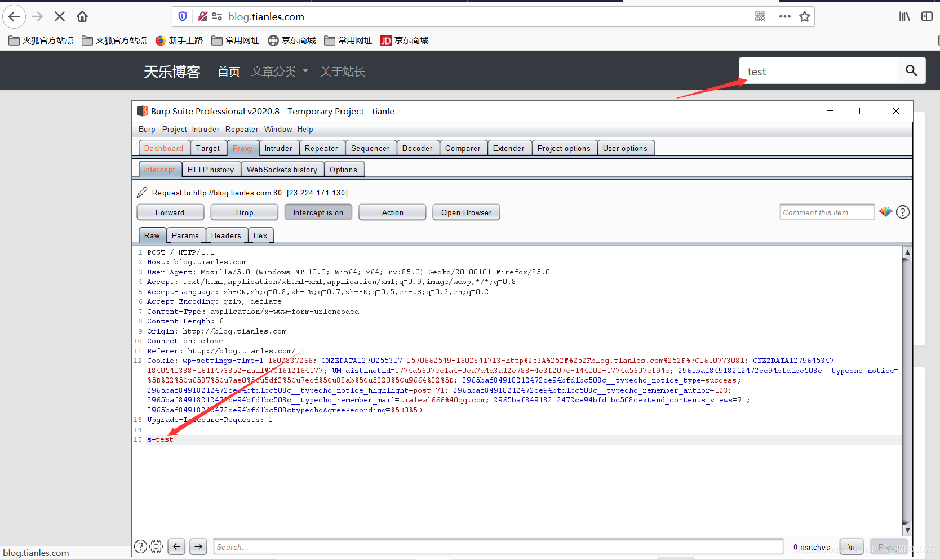Toggle the Intercept is on button

(x=318, y=212)
